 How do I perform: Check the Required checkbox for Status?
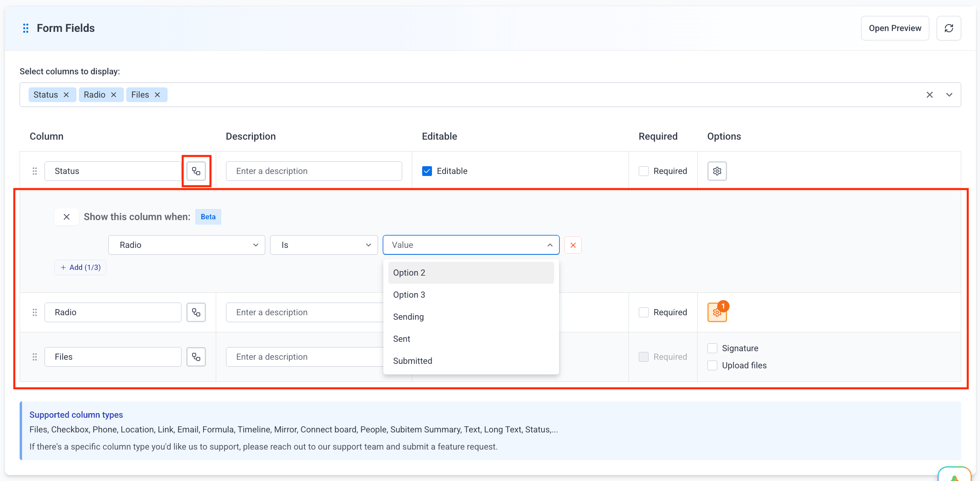click(644, 171)
